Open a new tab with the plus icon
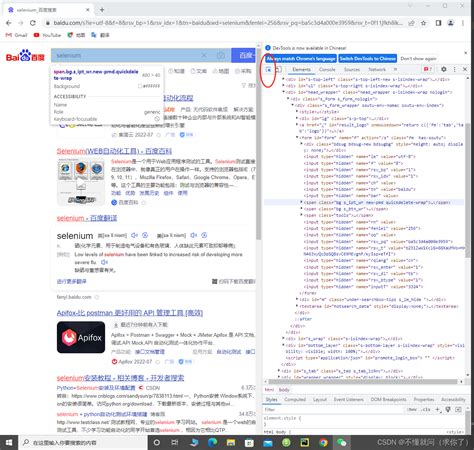This screenshot has height=450, width=474. (102, 10)
